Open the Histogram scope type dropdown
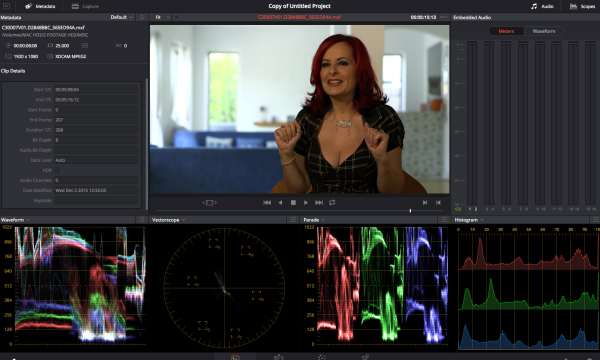Screen dimensions: 600x360 point(469,220)
